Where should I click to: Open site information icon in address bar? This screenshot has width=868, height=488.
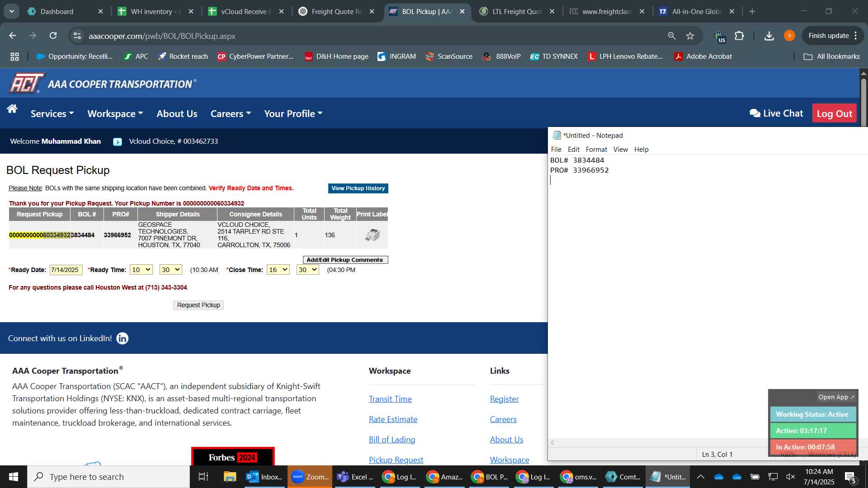tap(77, 36)
